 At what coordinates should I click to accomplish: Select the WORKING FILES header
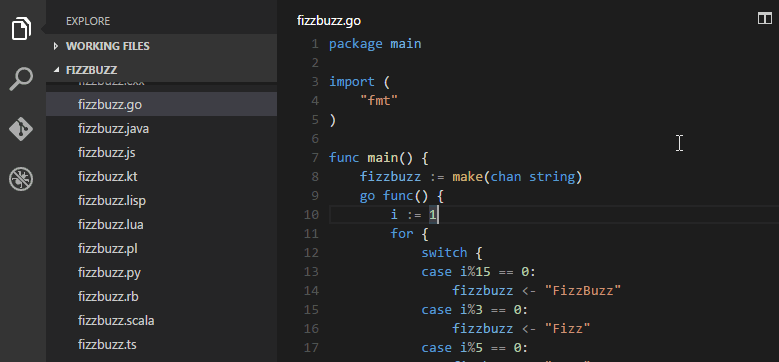coord(161,46)
